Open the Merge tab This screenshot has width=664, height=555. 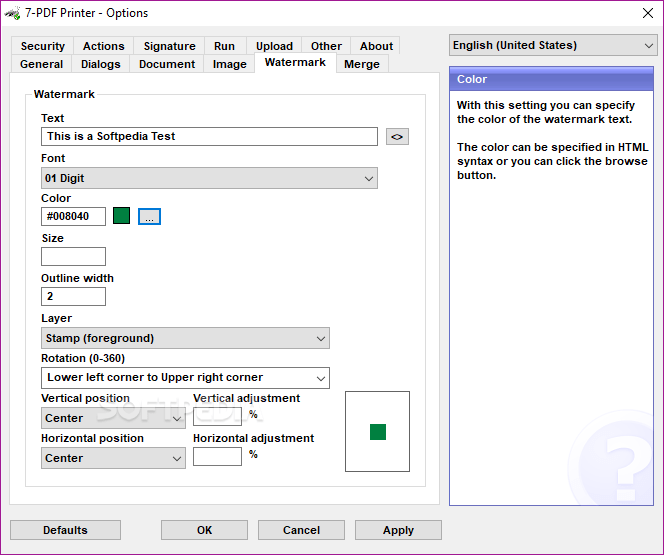362,64
